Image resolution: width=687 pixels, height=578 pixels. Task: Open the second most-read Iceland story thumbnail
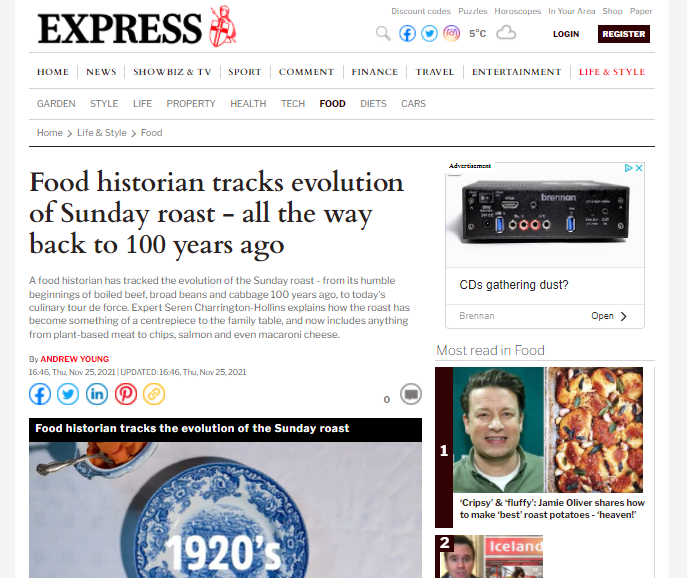point(492,557)
